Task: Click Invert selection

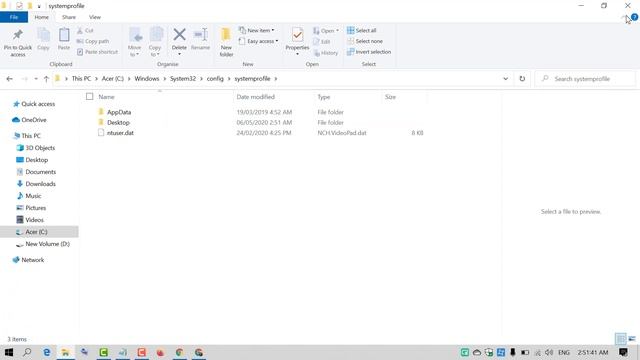Action: click(x=369, y=52)
